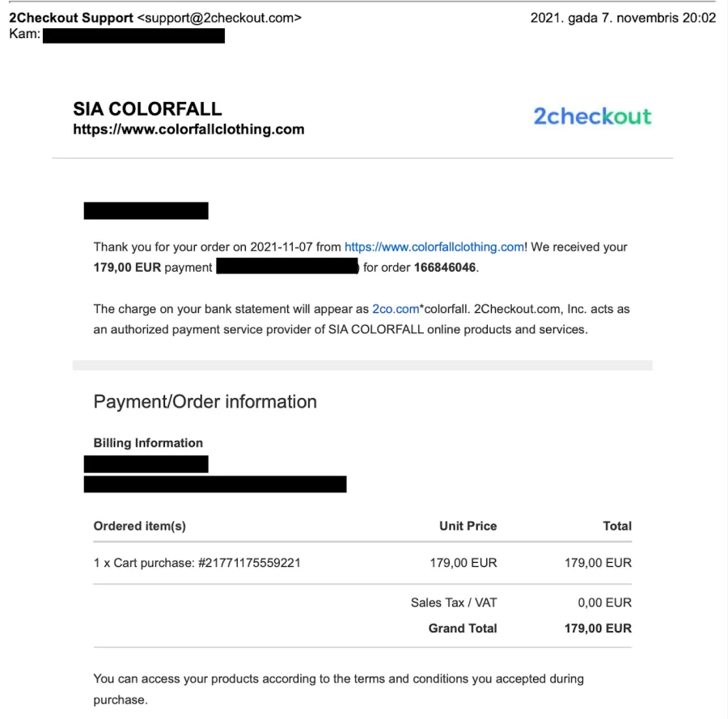Click the Billing Information label
The width and height of the screenshot is (728, 719).
click(x=148, y=443)
